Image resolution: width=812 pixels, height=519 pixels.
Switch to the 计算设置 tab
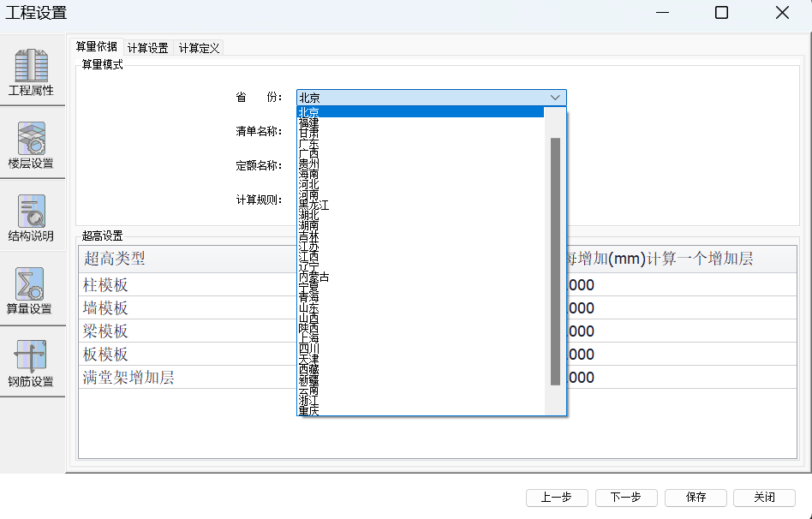[x=148, y=48]
